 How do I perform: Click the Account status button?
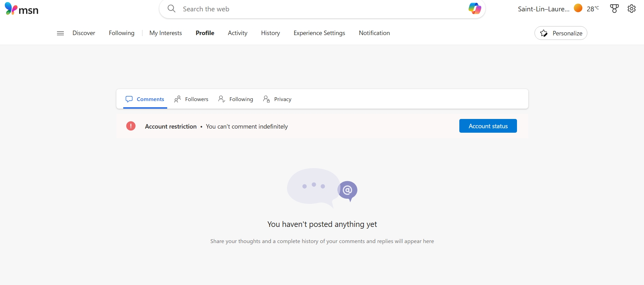coord(488,126)
